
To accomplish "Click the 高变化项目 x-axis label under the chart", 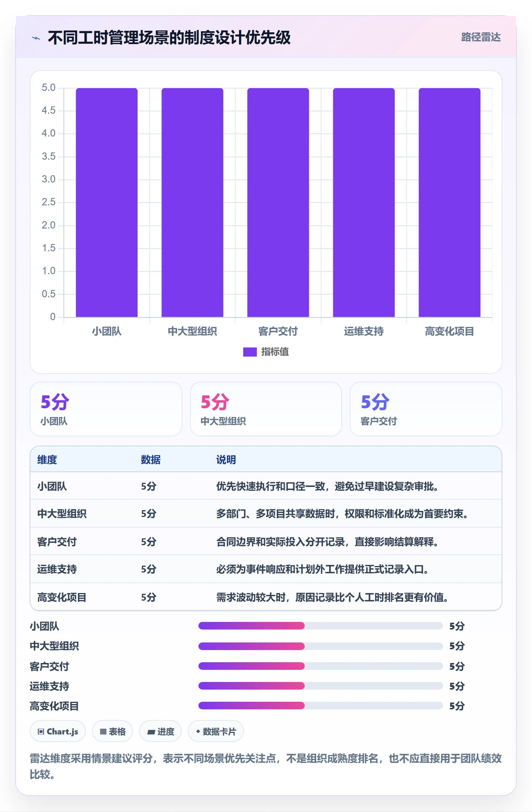I will (x=450, y=331).
